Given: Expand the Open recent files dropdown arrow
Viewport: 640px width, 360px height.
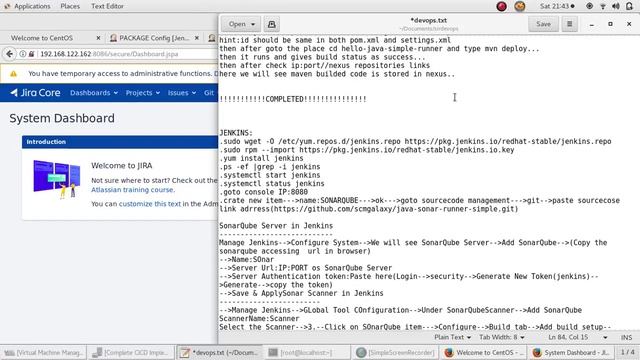Looking at the screenshot, I should pos(253,24).
